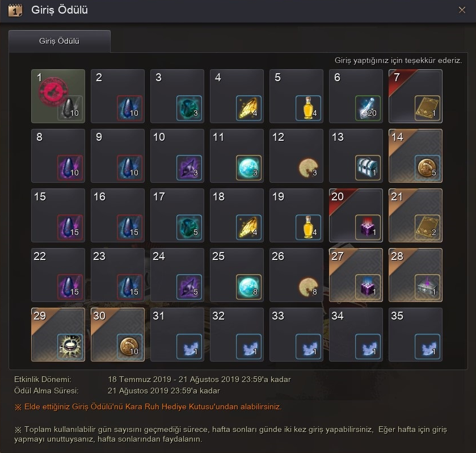Viewport: 476px width, 453px height.
Task: Click the calendar icon in title bar
Action: (x=15, y=10)
